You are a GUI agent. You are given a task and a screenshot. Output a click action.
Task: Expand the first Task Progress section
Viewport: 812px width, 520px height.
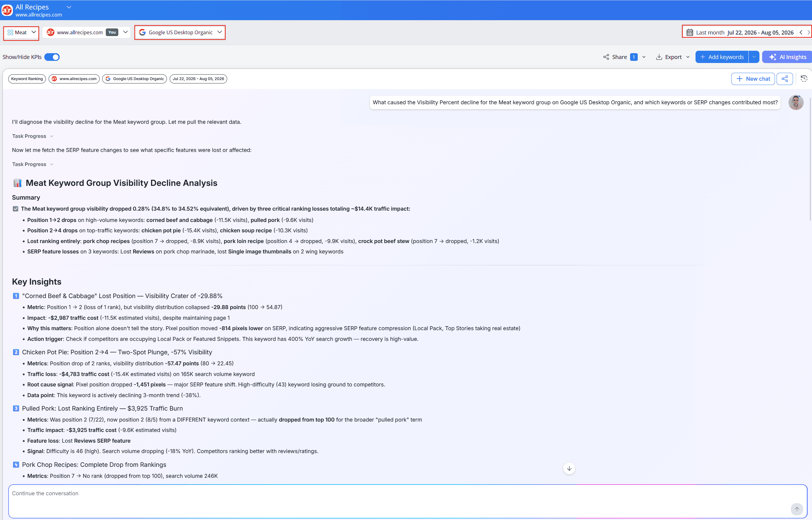(33, 136)
